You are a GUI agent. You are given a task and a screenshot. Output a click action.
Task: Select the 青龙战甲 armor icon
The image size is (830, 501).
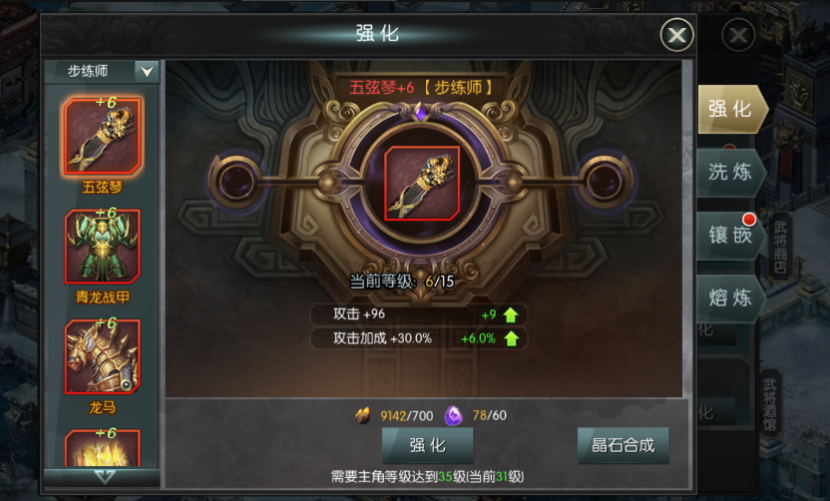click(103, 246)
